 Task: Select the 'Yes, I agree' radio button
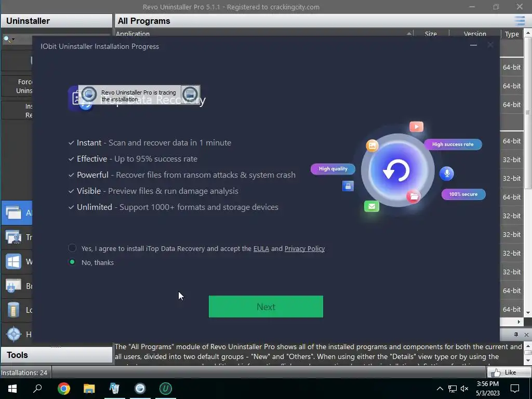pos(72,248)
